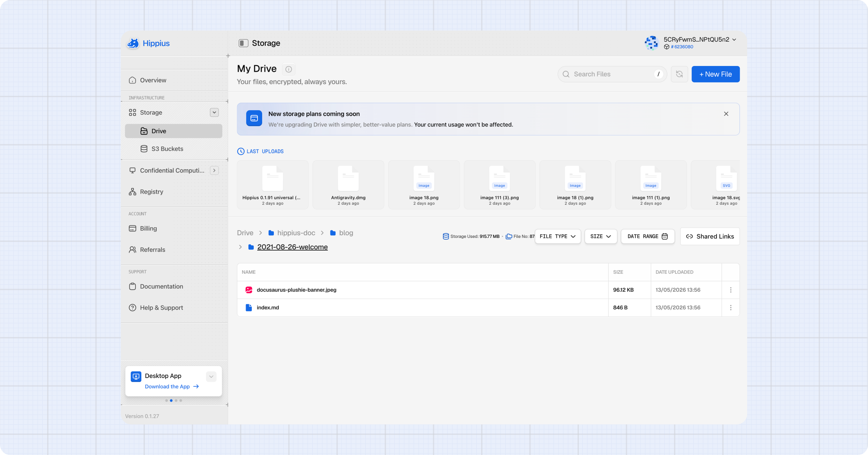Click the block number #6236080 link
The height and width of the screenshot is (455, 868).
click(x=682, y=47)
